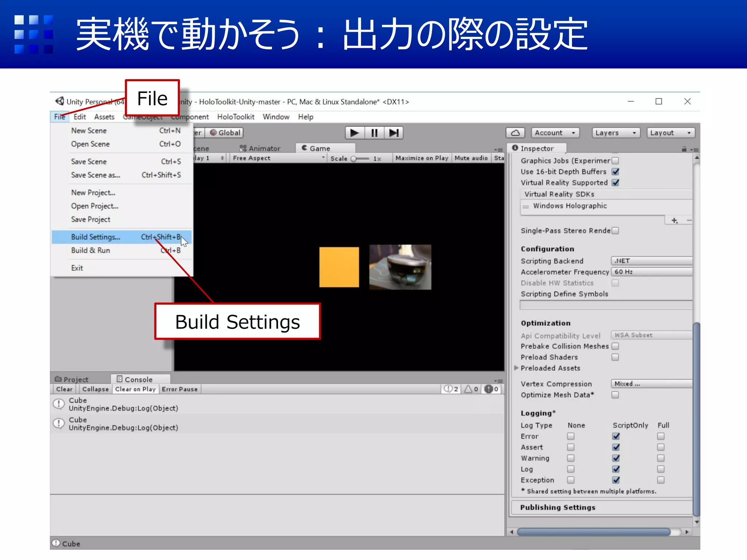Expand Publishing Settings section header
This screenshot has width=747, height=560.
pos(602,507)
